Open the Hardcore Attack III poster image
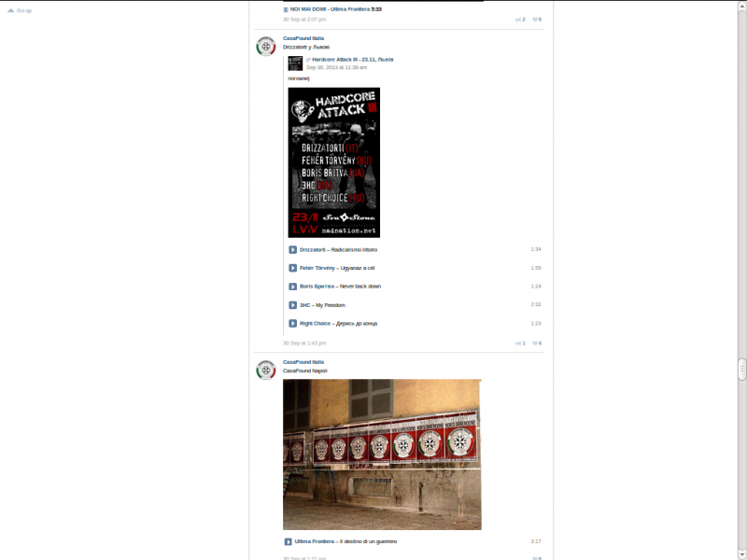Image resolution: width=747 pixels, height=560 pixels. (x=333, y=162)
